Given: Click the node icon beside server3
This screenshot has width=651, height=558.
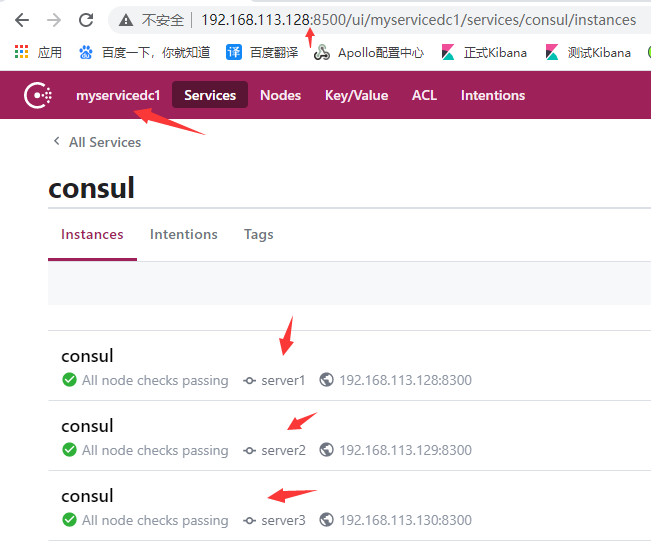Looking at the screenshot, I should (x=250, y=520).
